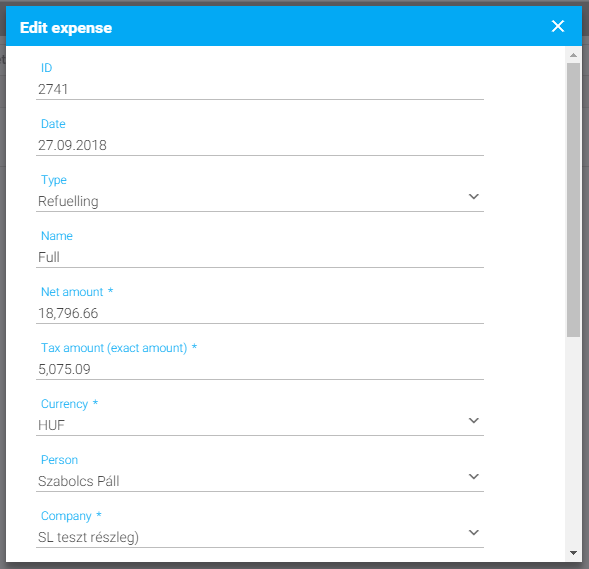The width and height of the screenshot is (589, 569).
Task: Expand the Currency dropdown showing HUF
Action: coord(260,425)
